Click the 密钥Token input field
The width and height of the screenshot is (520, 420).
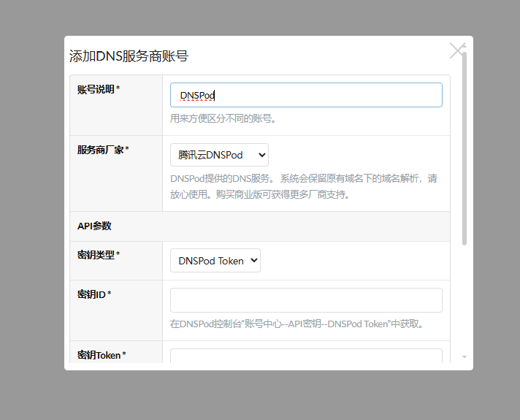coord(306,356)
